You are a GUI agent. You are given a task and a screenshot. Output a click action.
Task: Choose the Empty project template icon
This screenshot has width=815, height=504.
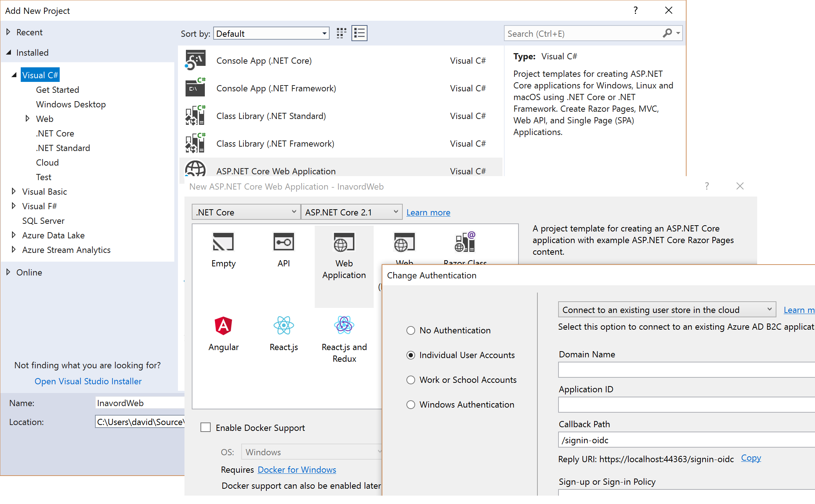(223, 242)
